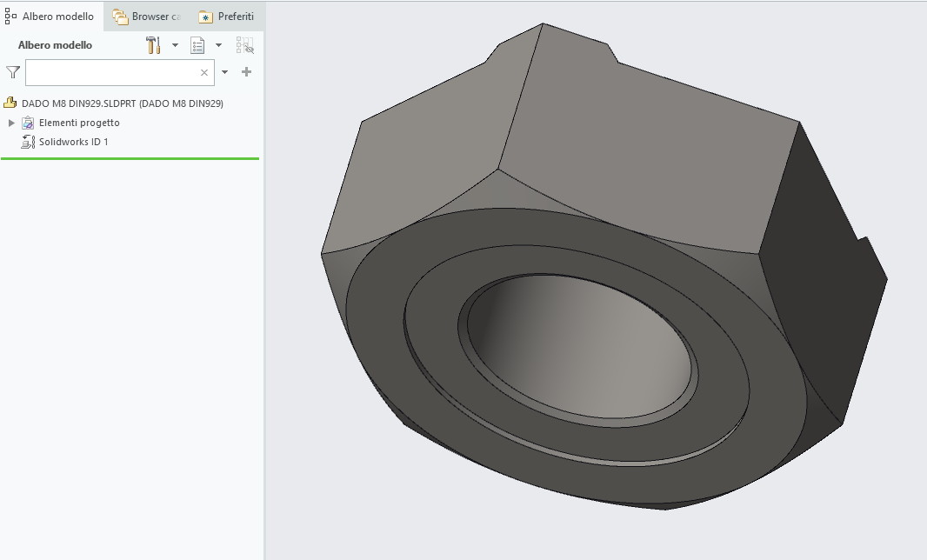The image size is (927, 560).
Task: Click the Elementi progetto clipboard icon
Action: pyautogui.click(x=26, y=123)
